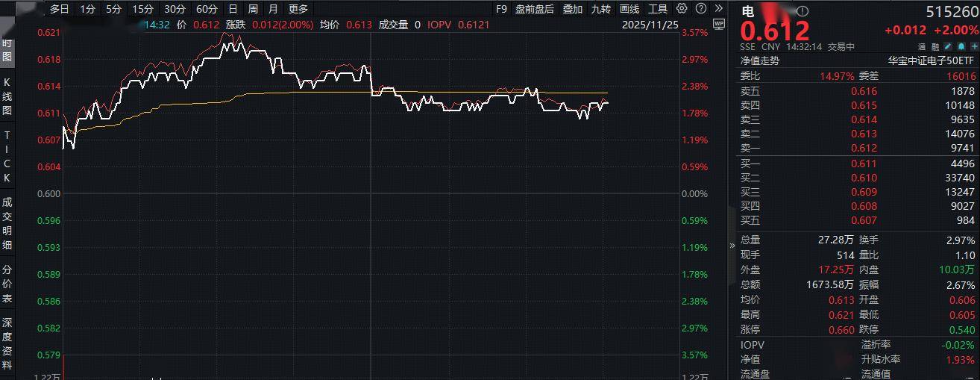Click the info icon beside stock name
This screenshot has height=380, width=980.
point(802,11)
